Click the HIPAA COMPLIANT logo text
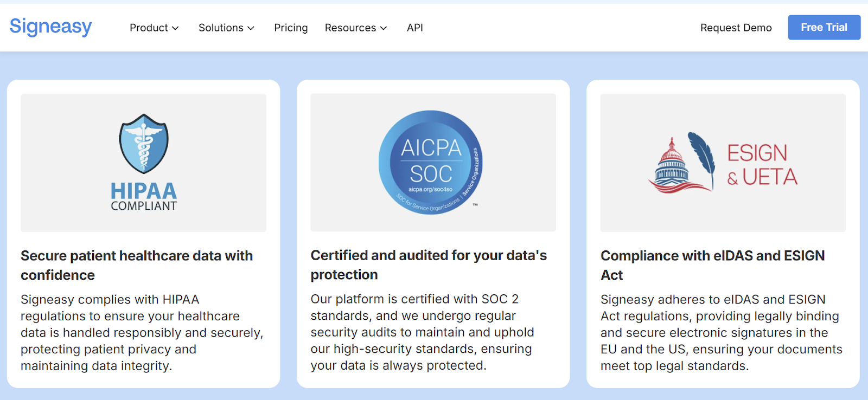This screenshot has width=868, height=400. click(144, 196)
